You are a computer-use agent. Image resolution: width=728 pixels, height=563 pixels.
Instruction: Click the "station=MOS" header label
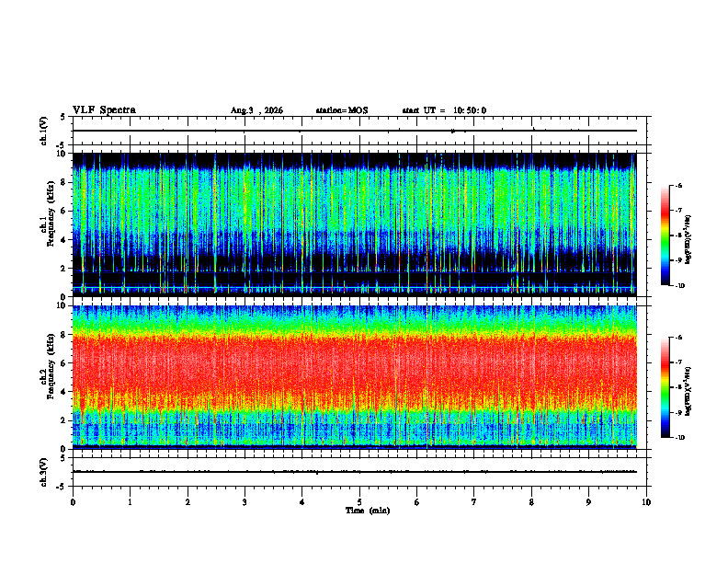[342, 110]
